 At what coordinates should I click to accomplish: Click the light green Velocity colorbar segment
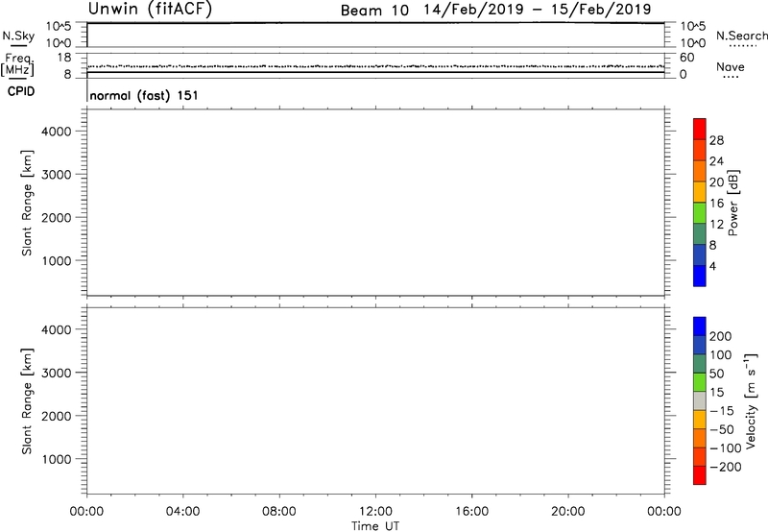point(700,382)
